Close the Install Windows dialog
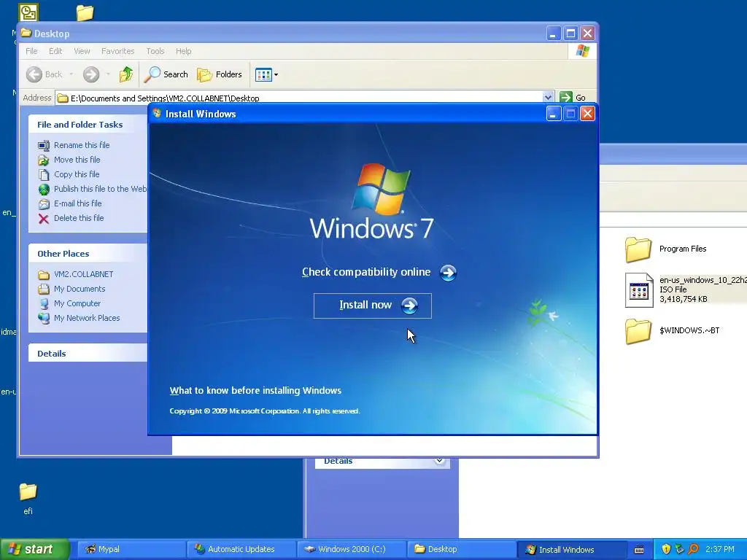This screenshot has height=560, width=747. tap(587, 114)
